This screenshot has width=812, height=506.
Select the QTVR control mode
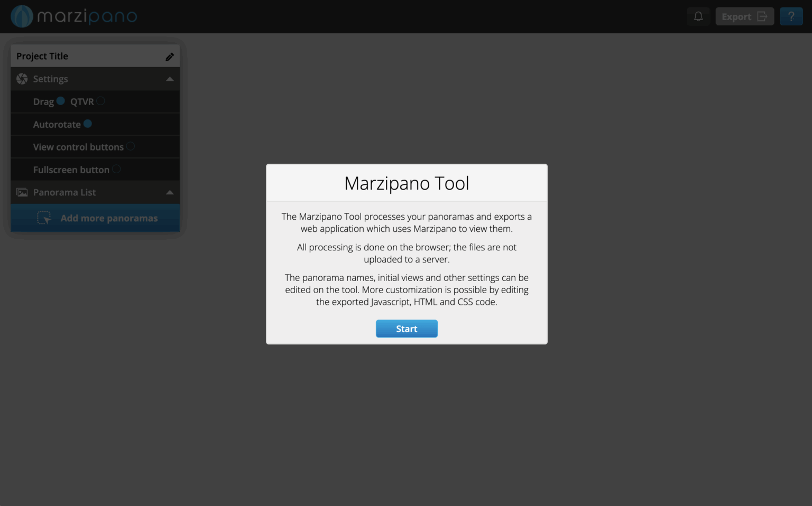coord(101,101)
